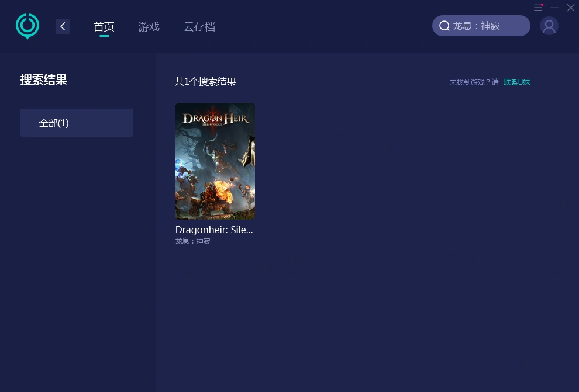The width and height of the screenshot is (579, 392).
Task: Click the 联系U妹 link
Action: point(517,82)
